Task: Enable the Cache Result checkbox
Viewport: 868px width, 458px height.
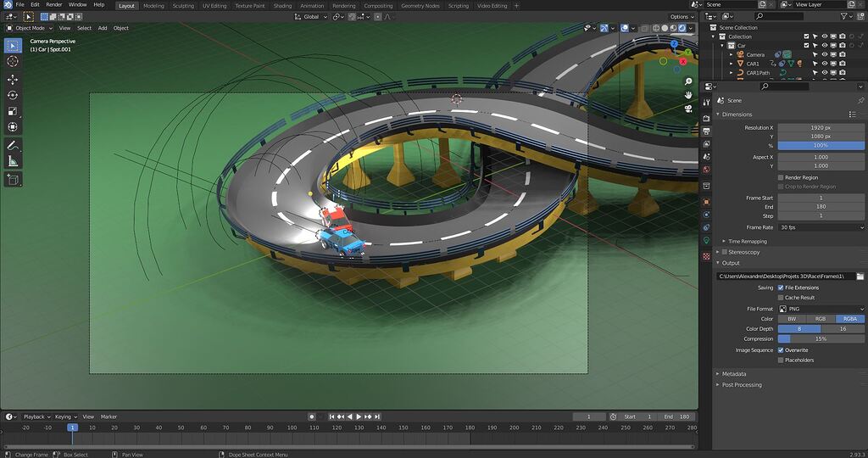Action: point(781,298)
